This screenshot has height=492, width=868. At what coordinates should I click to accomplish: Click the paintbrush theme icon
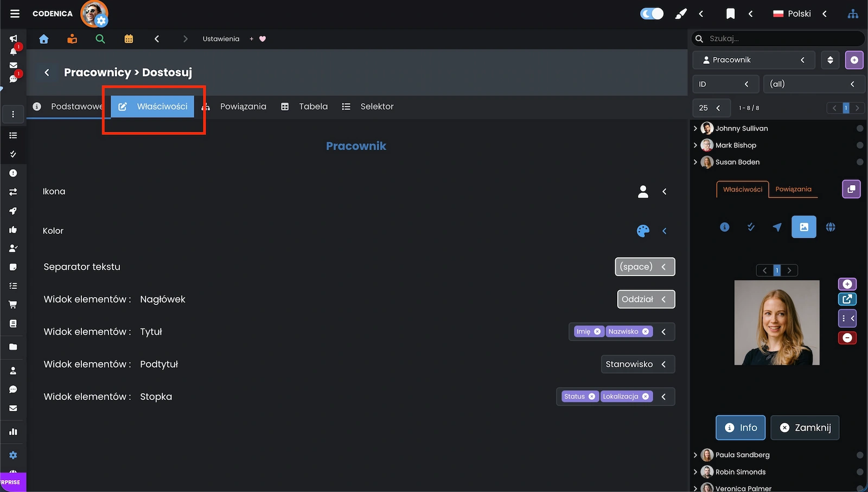click(x=680, y=14)
